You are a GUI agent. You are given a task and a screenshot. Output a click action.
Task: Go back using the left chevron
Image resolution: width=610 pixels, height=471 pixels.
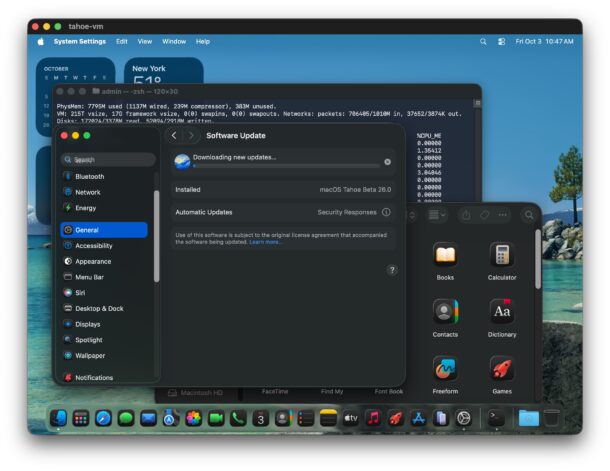click(174, 136)
